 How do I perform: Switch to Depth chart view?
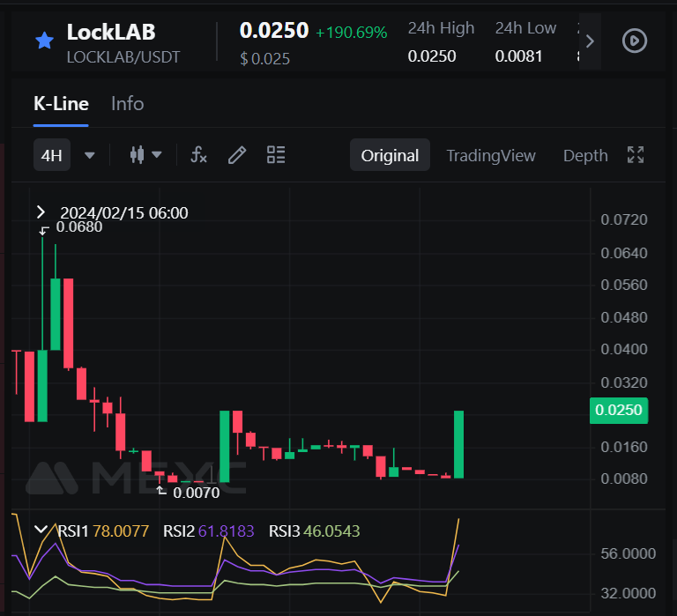585,155
